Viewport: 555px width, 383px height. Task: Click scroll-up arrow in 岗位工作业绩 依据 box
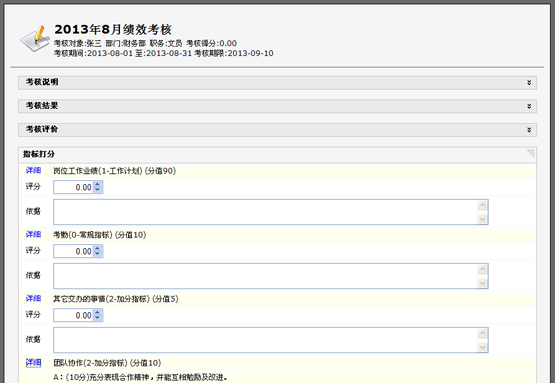482,205
